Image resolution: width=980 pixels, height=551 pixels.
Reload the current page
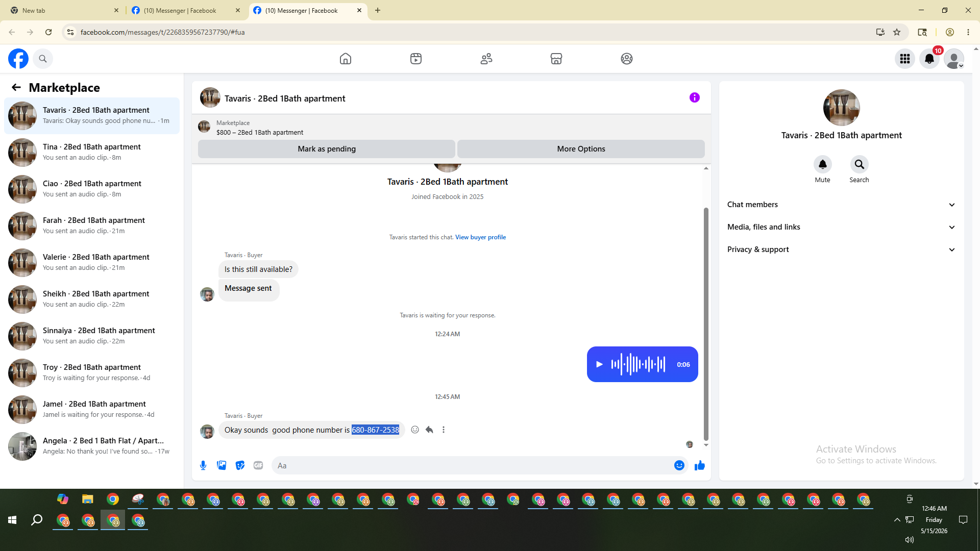48,32
